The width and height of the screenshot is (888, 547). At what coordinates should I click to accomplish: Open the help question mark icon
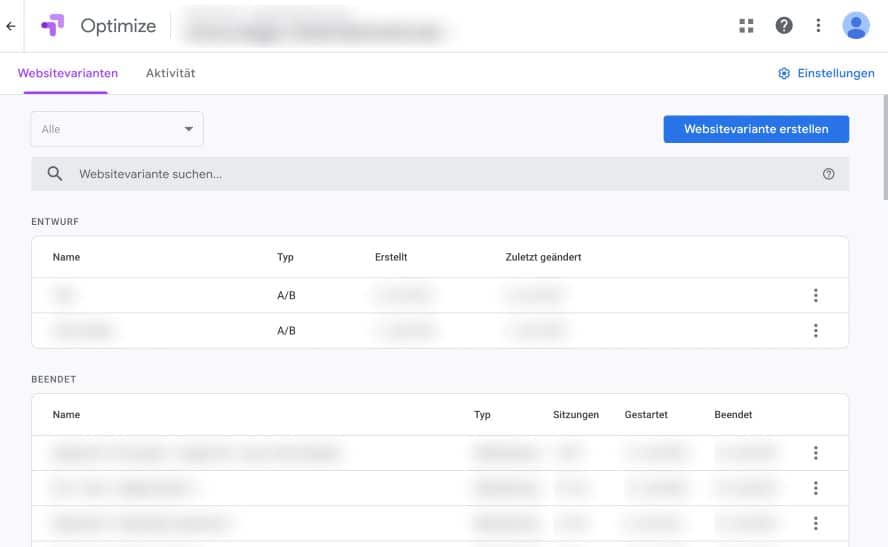784,25
